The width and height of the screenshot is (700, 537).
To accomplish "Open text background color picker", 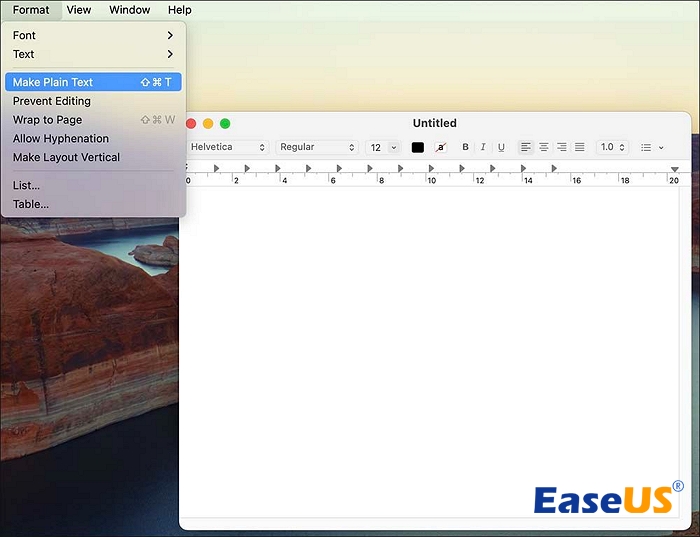I will point(440,147).
